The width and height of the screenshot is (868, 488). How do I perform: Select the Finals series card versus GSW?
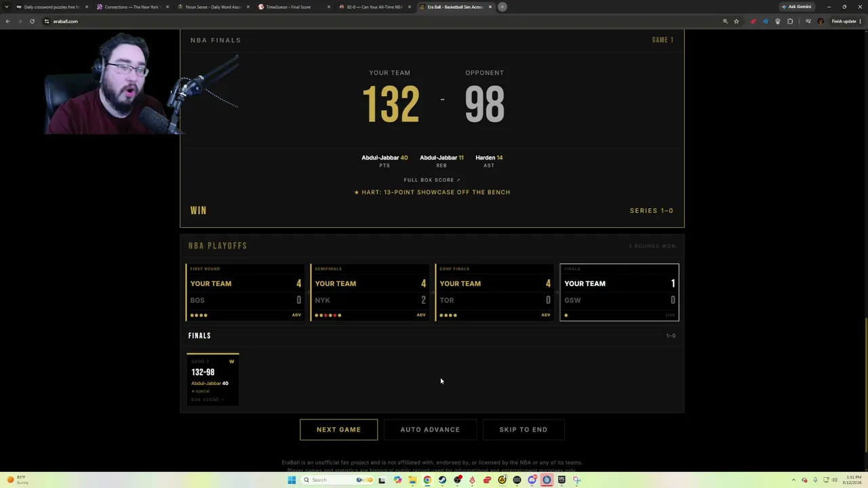[619, 292]
